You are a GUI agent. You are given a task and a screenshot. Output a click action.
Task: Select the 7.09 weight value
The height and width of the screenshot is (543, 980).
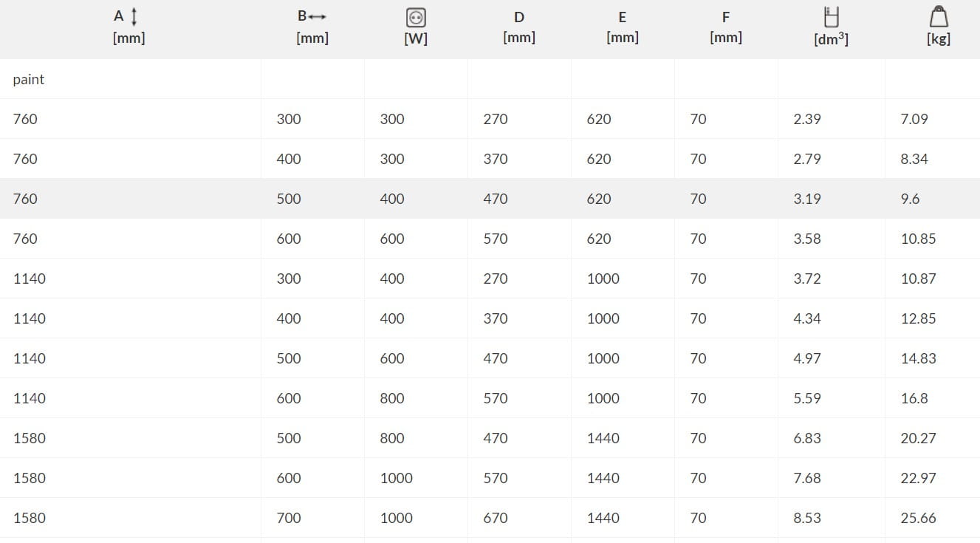point(914,119)
